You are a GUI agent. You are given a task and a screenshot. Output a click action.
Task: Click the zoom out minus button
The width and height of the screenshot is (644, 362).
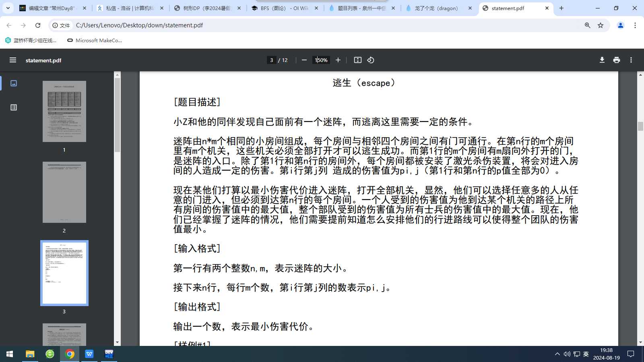304,60
